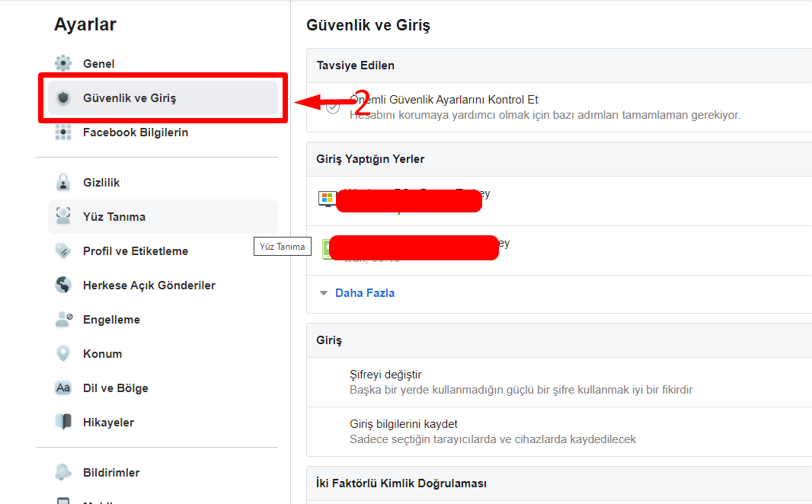This screenshot has width=812, height=504.
Task: Click the globe icon for Herkese Açık Gönderiler
Action: 63,285
